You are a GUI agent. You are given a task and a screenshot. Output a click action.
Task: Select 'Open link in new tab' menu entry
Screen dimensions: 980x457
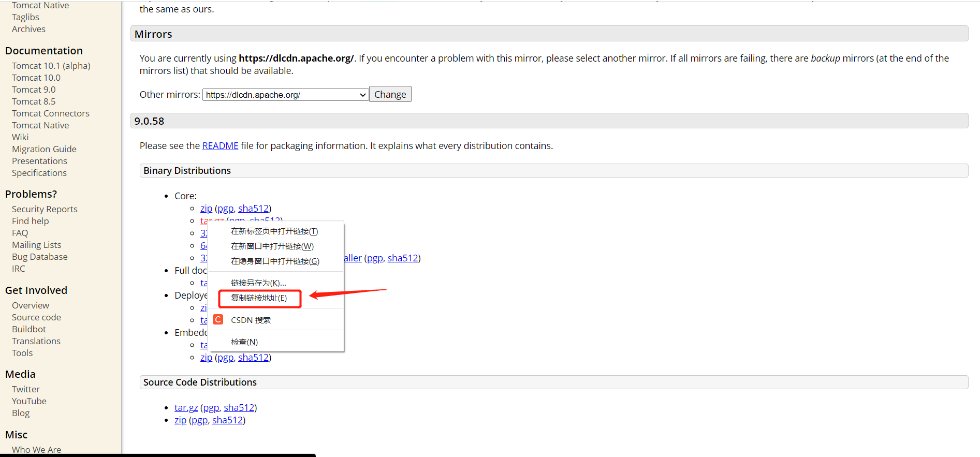point(274,231)
